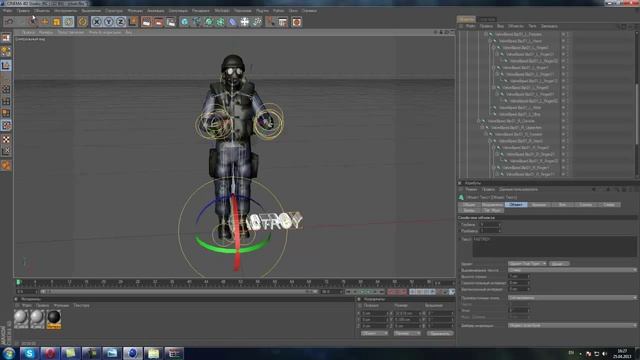Click the orange bottom icon of left palette
Image resolution: width=640 pixels, height=360 pixels.
coord(6,165)
